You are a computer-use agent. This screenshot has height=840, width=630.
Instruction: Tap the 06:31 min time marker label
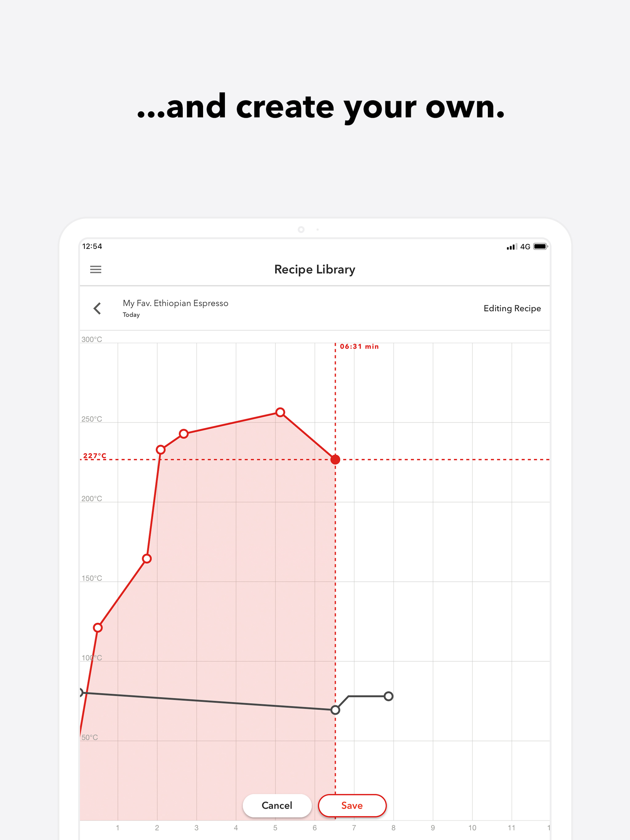pyautogui.click(x=359, y=346)
